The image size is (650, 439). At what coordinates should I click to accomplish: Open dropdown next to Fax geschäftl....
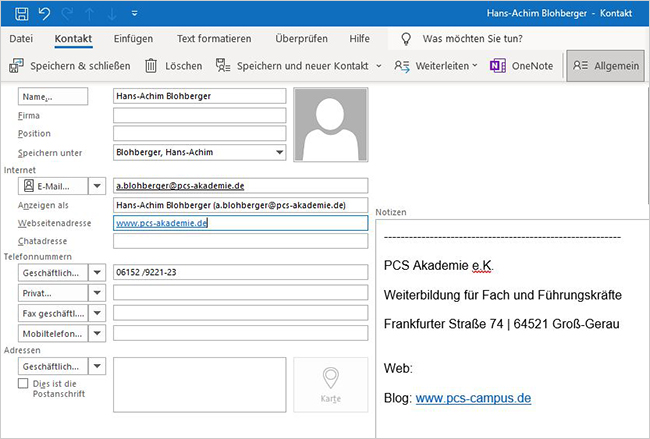(x=97, y=313)
